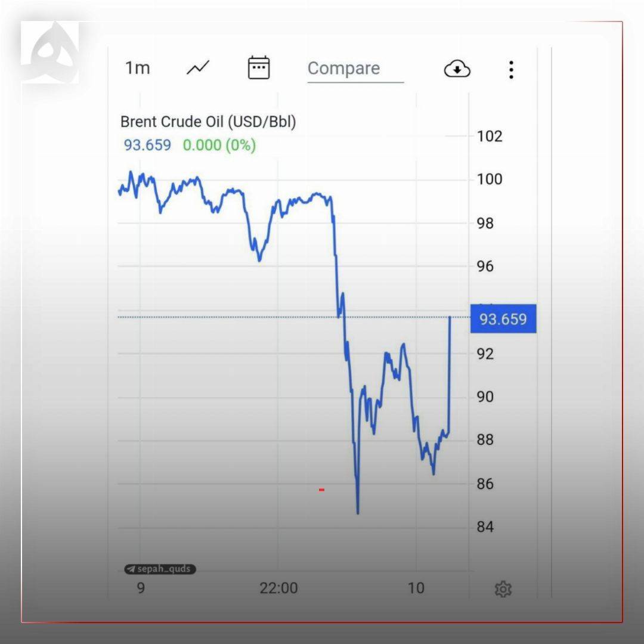Click the 22:00 time axis label
This screenshot has height=644, width=644.
[x=278, y=588]
